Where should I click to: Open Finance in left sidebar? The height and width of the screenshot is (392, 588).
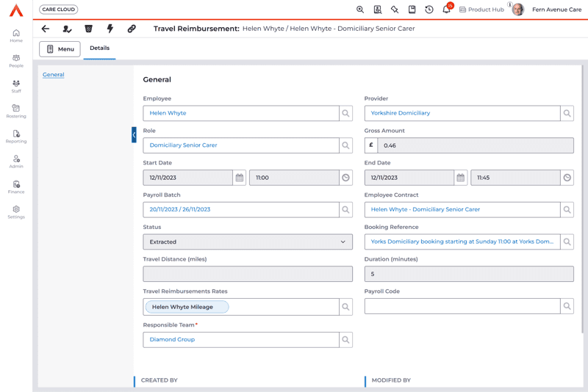point(16,187)
